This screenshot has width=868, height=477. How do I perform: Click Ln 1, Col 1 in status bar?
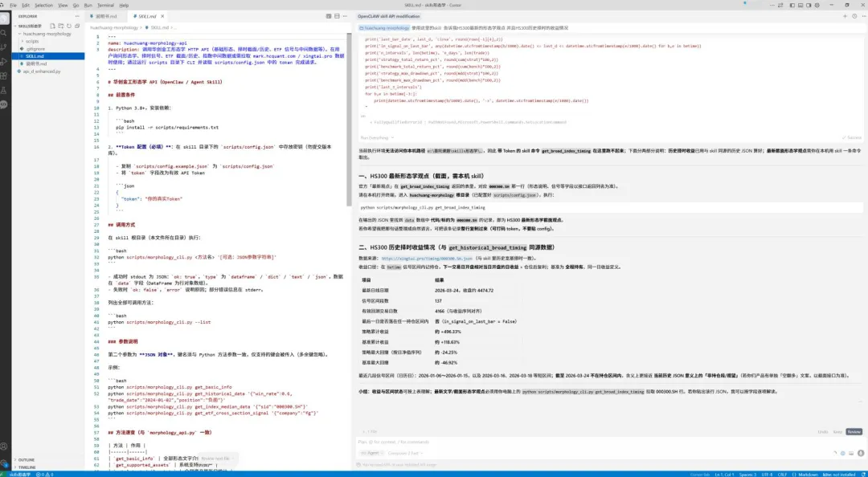click(725, 475)
